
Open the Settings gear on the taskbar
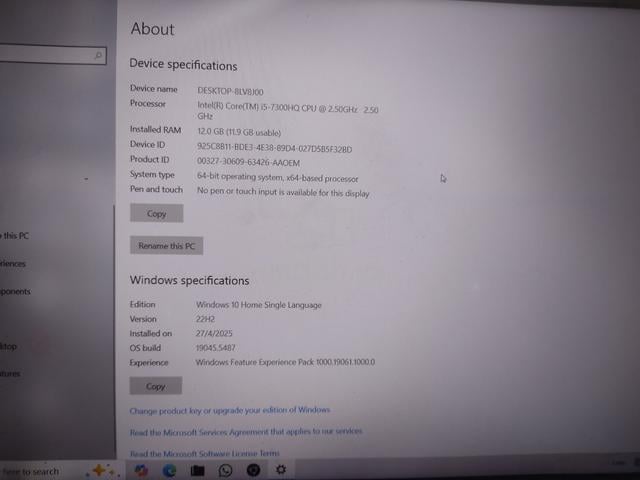click(x=281, y=470)
